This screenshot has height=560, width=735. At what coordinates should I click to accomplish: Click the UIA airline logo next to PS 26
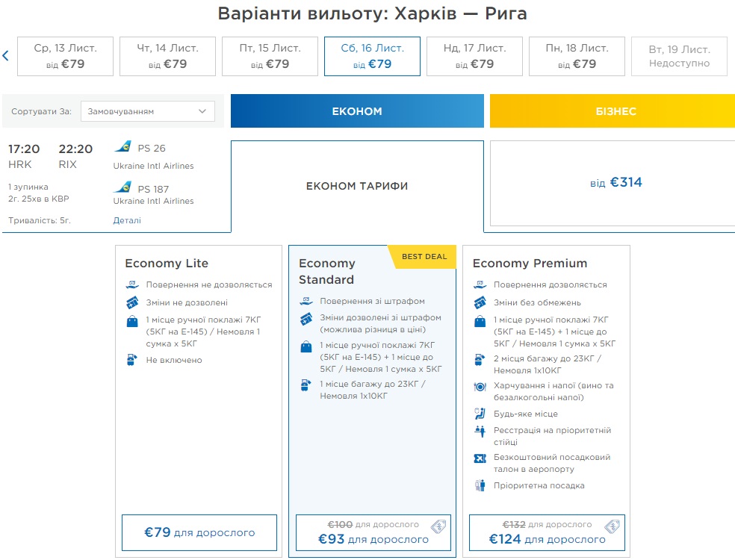click(122, 147)
